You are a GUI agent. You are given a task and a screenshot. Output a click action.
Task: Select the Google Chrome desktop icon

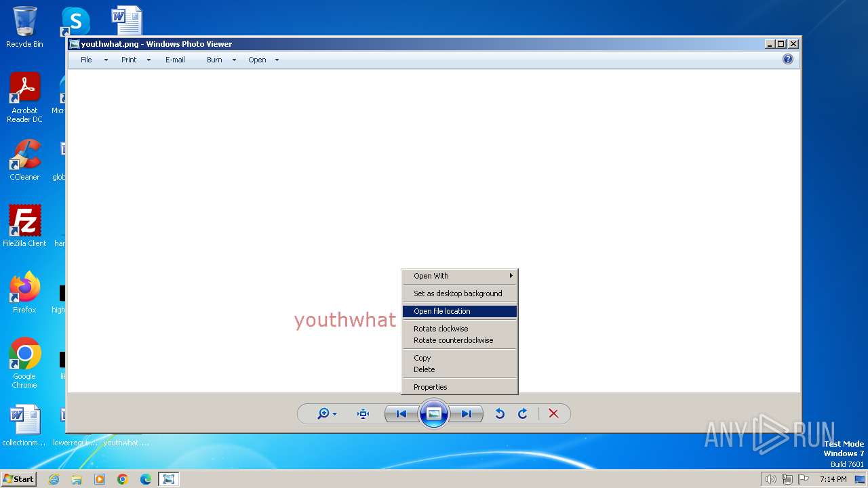click(24, 363)
